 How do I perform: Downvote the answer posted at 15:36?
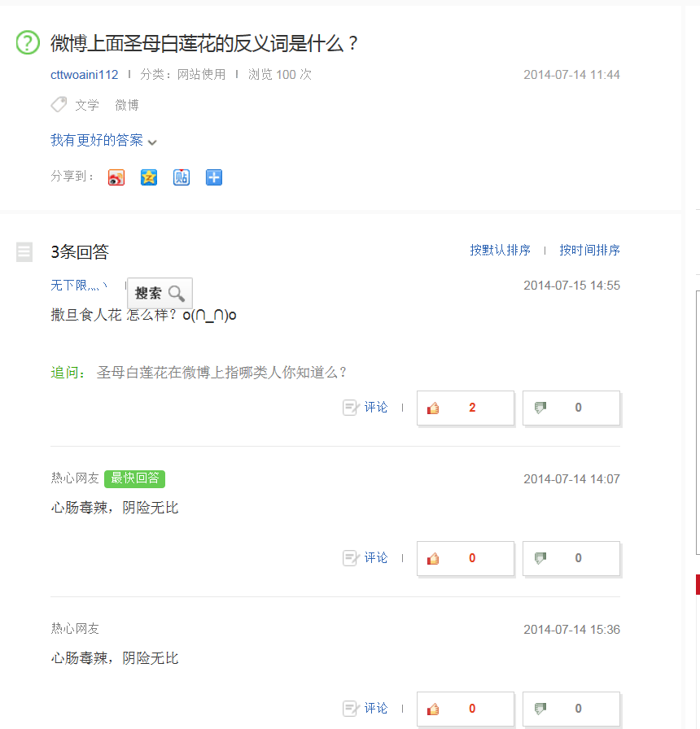pyautogui.click(x=571, y=709)
